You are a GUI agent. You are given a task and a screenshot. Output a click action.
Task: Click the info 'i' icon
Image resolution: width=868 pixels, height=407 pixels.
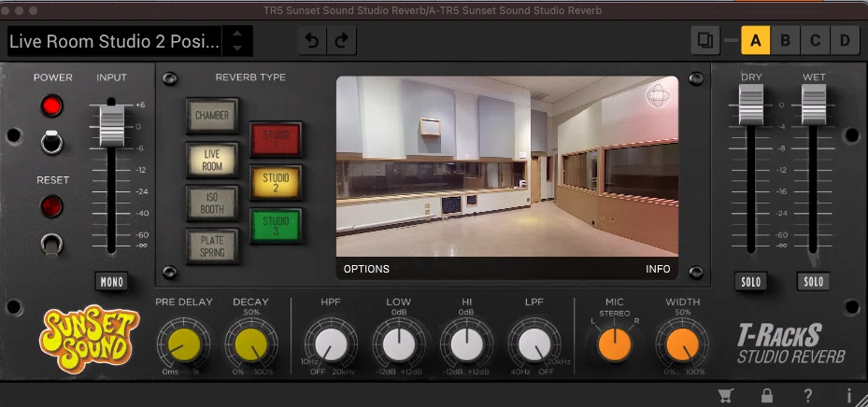[849, 396]
